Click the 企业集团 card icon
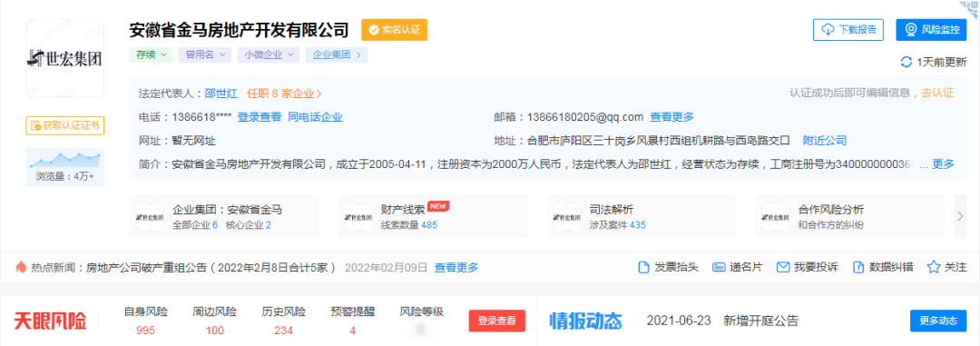 point(150,216)
